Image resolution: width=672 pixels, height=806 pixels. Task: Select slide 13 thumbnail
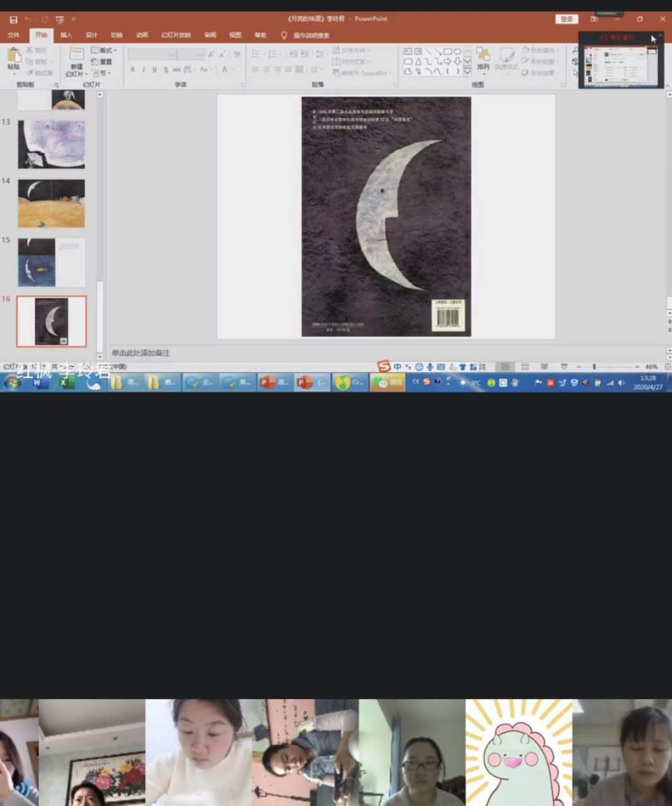pos(51,144)
